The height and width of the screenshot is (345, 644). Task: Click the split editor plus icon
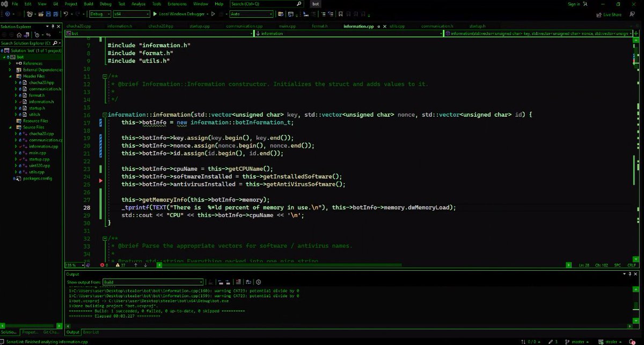[x=636, y=33]
